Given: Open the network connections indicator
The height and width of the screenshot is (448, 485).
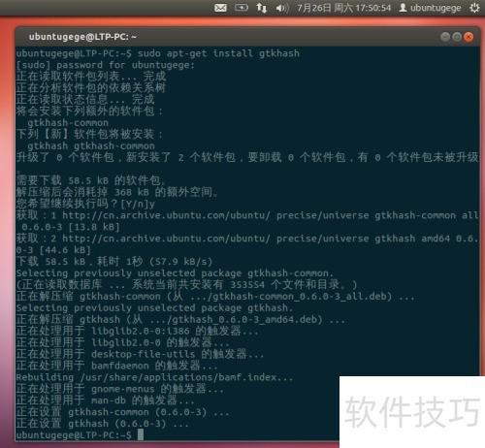Looking at the screenshot, I should [261, 8].
